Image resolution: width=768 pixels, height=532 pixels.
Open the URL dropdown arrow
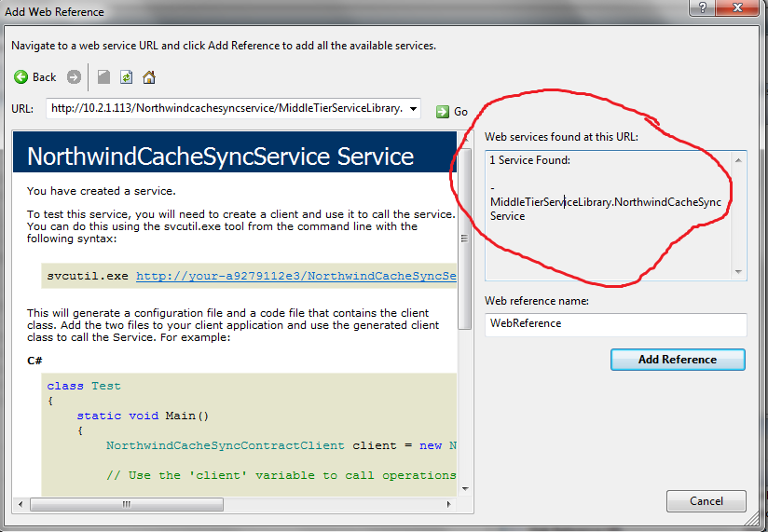414,109
